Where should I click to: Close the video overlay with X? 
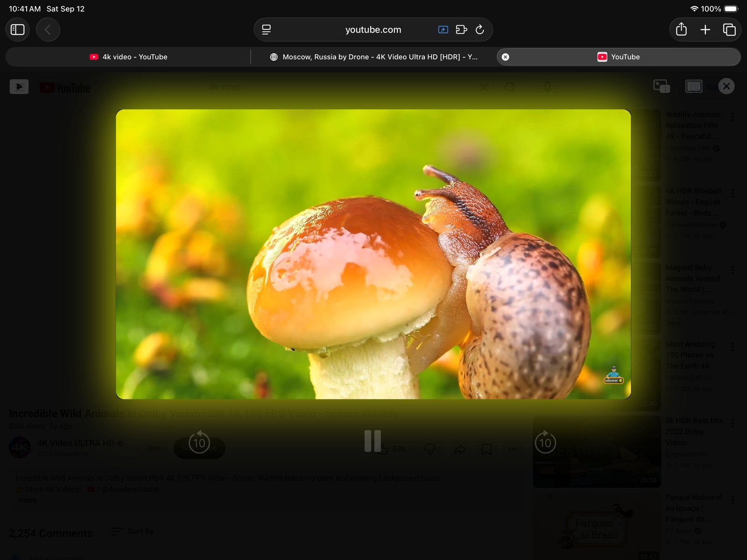726,86
